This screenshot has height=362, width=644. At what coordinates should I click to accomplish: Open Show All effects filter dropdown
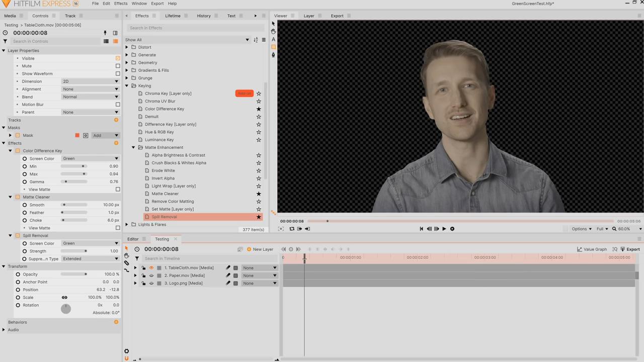pyautogui.click(x=187, y=40)
